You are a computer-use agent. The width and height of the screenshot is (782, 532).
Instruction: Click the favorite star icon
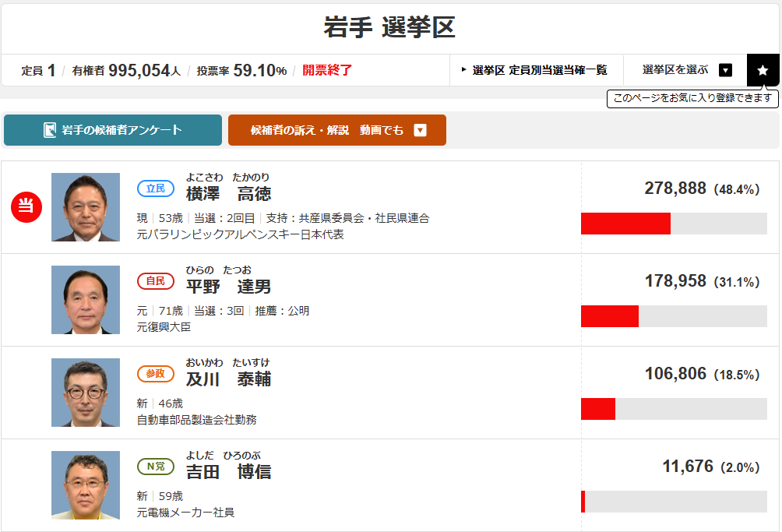tap(763, 70)
